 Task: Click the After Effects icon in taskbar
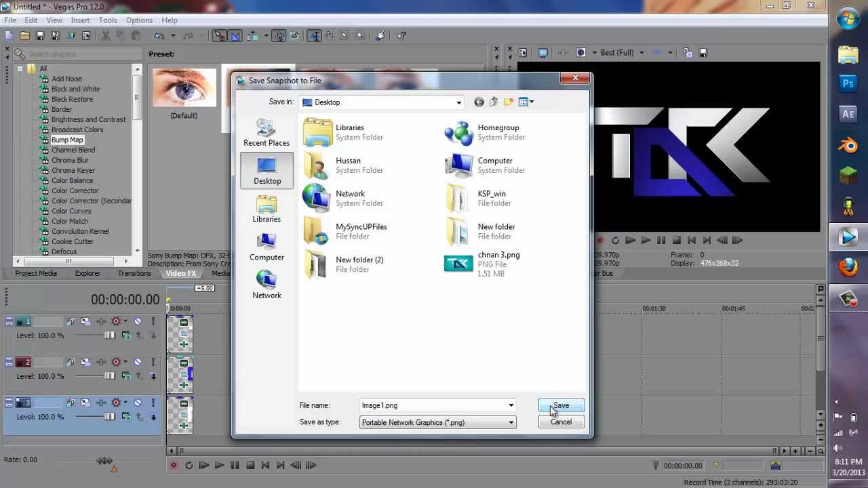[x=848, y=114]
